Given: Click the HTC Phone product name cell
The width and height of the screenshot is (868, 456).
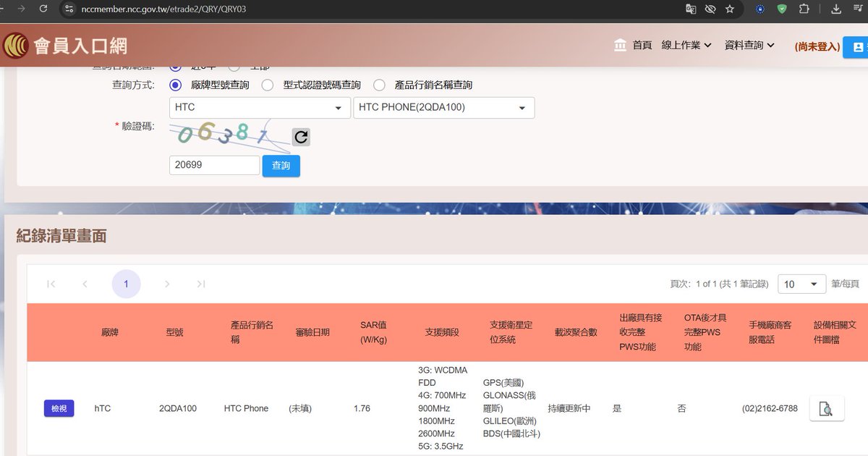Looking at the screenshot, I should coord(246,408).
